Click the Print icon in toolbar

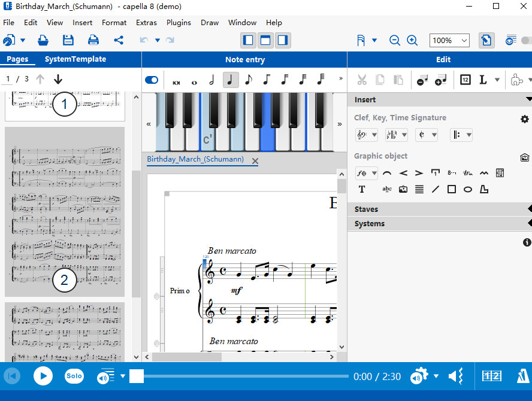coord(93,40)
